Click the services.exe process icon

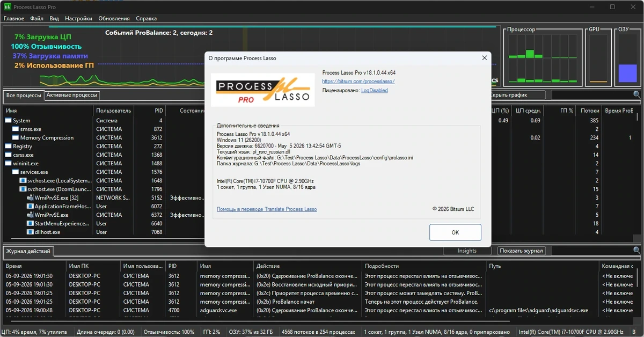pos(16,172)
